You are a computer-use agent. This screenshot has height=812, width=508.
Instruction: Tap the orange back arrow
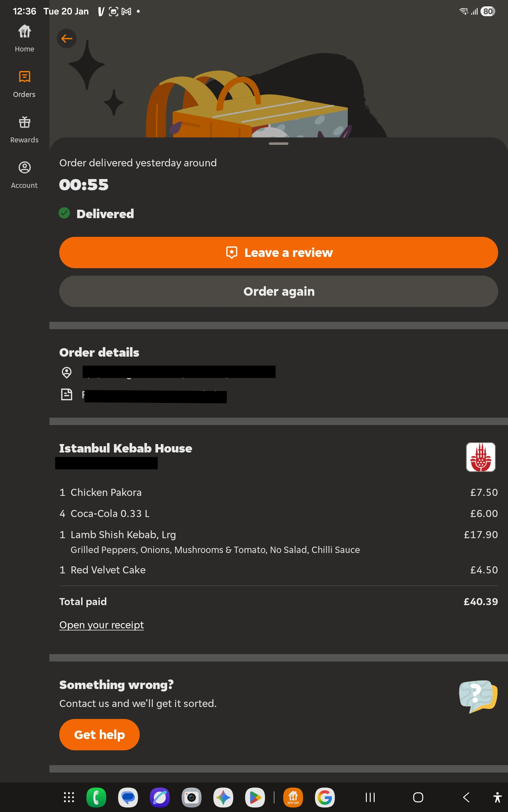pos(67,38)
